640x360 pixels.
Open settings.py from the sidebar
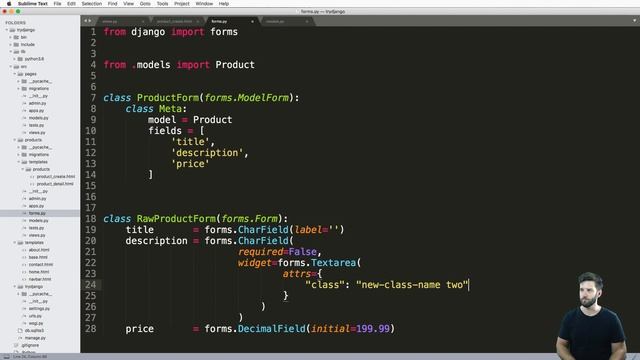click(x=39, y=309)
